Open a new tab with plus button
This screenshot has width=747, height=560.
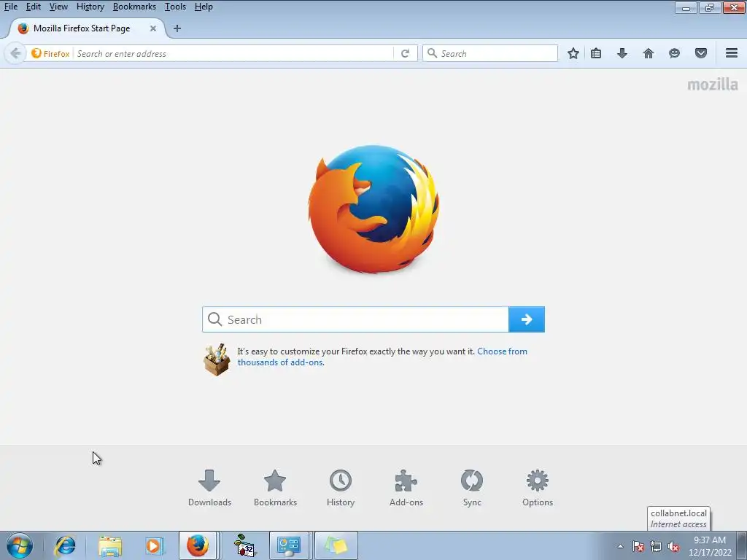(x=177, y=28)
